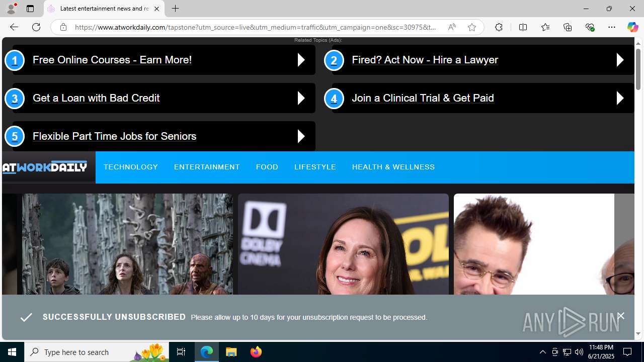Click arrow on Part Time Jobs row
644x362 pixels.
(x=301, y=136)
